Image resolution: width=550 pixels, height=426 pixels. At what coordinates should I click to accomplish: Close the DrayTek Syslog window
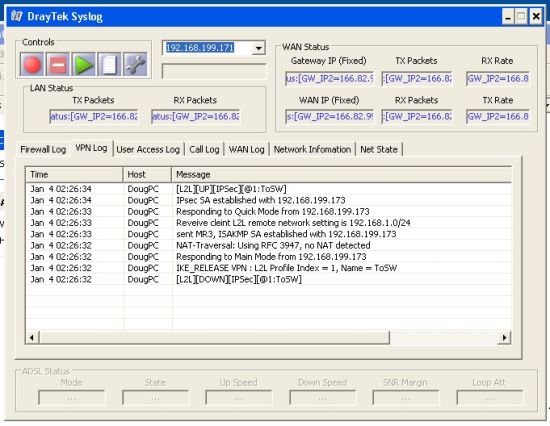coord(536,16)
